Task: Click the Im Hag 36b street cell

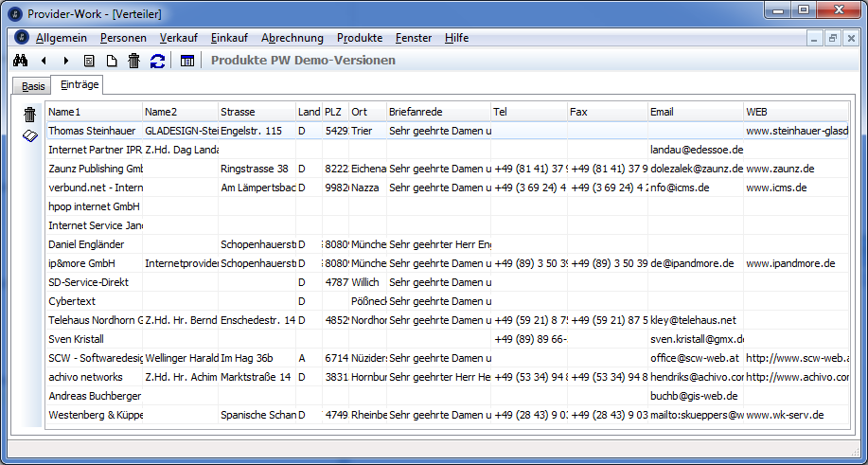Action: (x=257, y=358)
